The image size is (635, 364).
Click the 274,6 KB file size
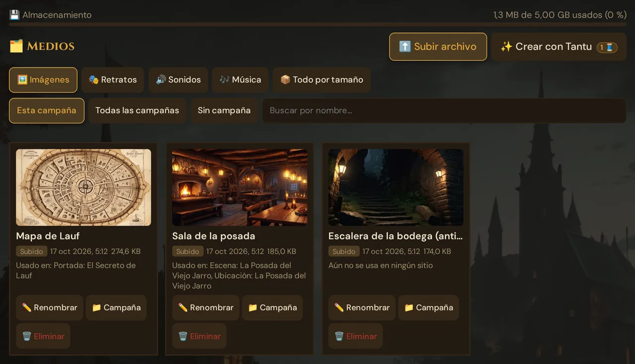[x=126, y=251]
